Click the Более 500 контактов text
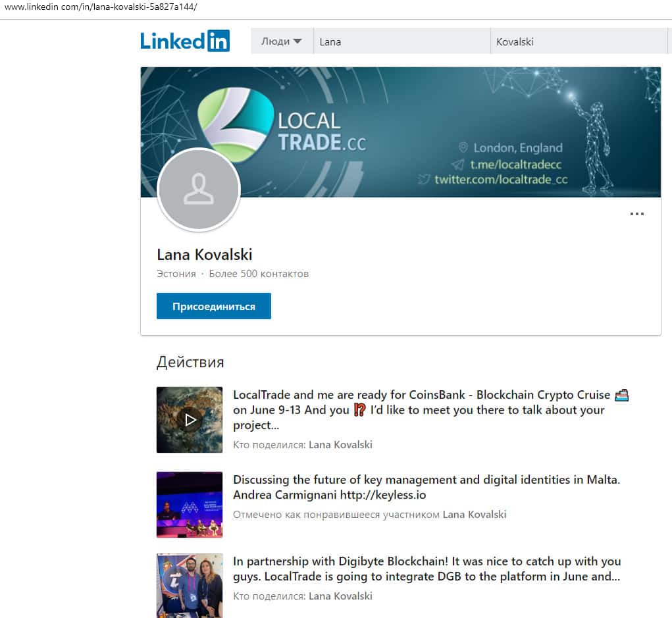672x618 pixels. (x=259, y=274)
